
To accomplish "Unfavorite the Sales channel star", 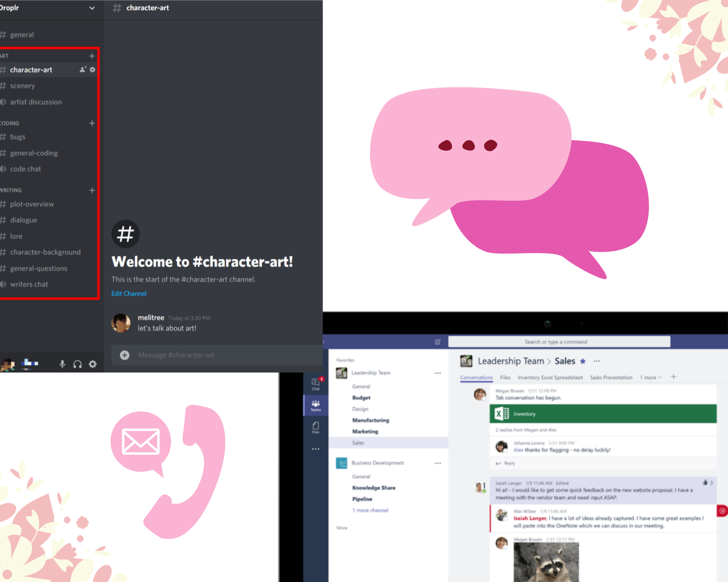I will pos(583,361).
